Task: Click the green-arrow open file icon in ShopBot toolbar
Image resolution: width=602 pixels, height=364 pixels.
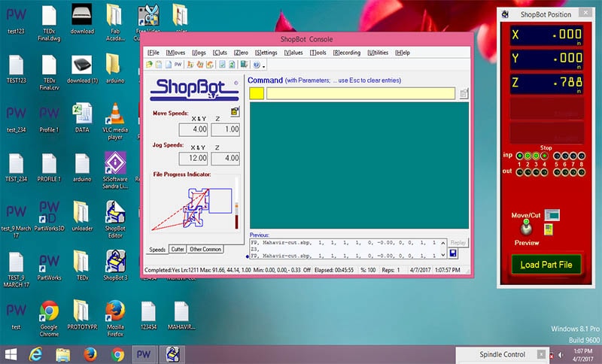Action: point(149,65)
